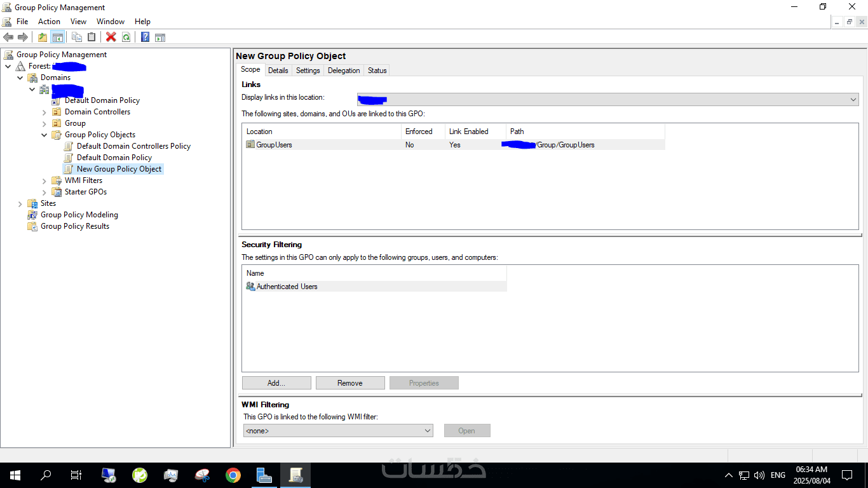Click the Add... button

click(x=276, y=383)
